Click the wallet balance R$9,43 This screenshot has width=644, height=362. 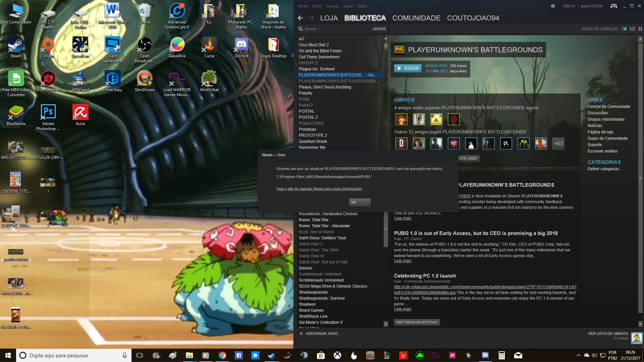tap(569, 6)
